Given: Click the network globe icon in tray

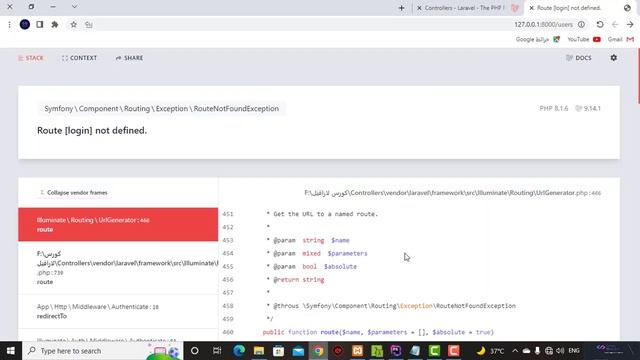Looking at the screenshot, I should coord(549,351).
